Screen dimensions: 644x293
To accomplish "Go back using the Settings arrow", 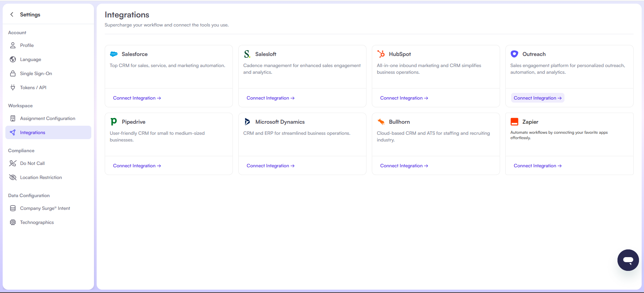I will coord(12,14).
